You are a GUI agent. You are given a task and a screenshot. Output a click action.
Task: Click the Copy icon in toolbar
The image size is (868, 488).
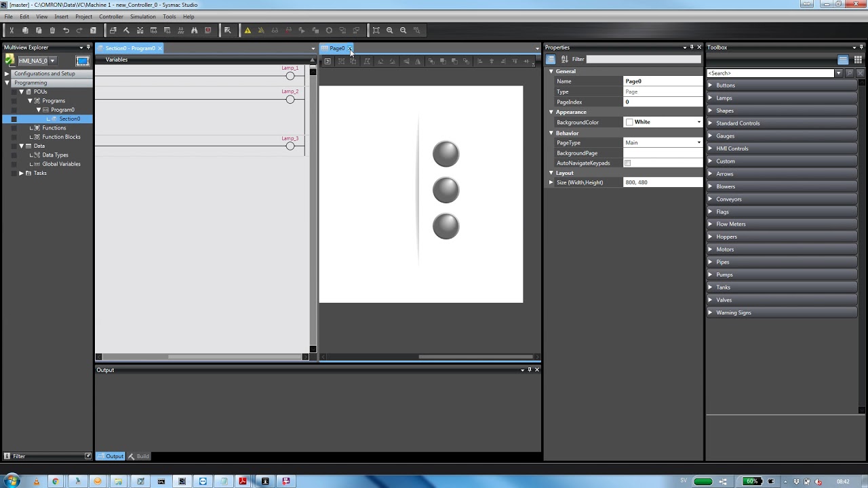[x=25, y=30]
